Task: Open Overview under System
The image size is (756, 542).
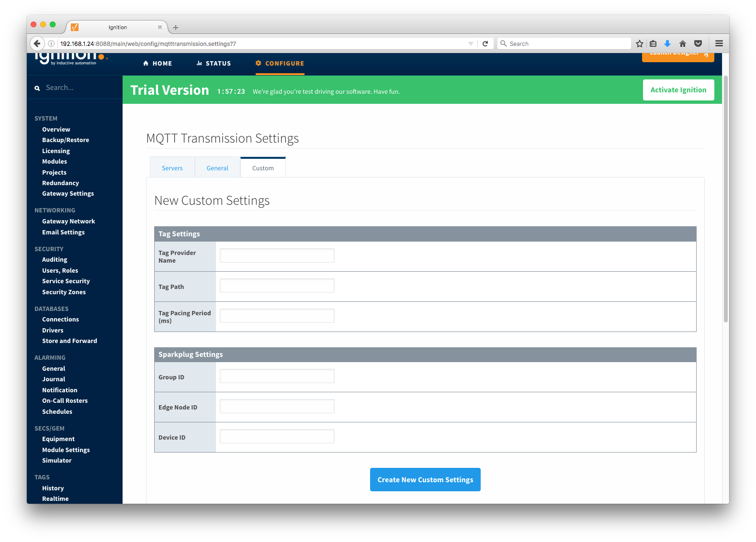Action: click(x=56, y=129)
